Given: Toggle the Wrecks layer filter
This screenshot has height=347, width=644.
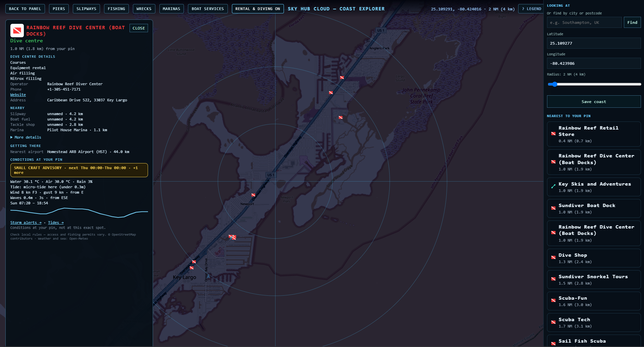Looking at the screenshot, I should coord(144,9).
